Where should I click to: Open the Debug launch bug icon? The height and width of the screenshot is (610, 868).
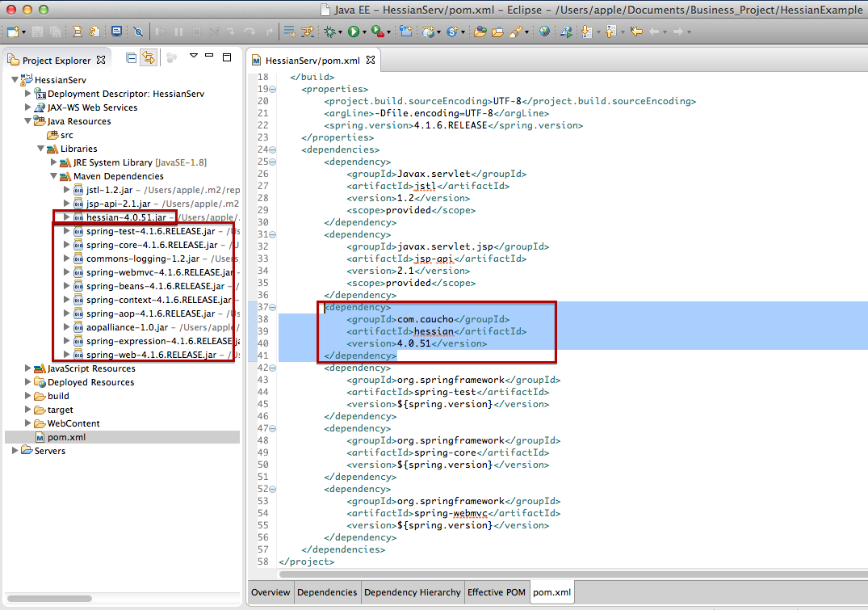(330, 32)
